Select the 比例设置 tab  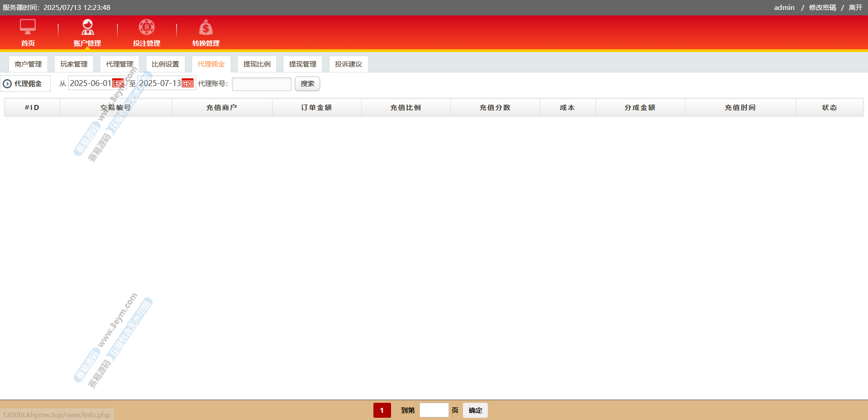click(x=165, y=64)
